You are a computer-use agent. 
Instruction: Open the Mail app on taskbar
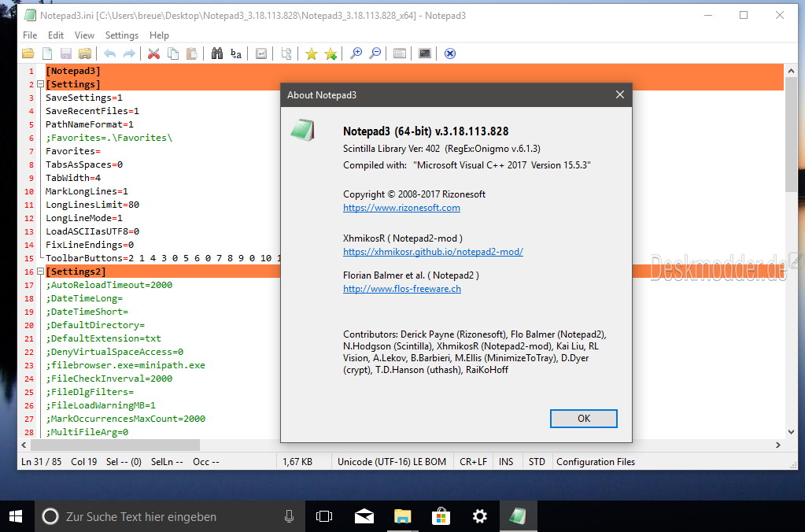[364, 516]
